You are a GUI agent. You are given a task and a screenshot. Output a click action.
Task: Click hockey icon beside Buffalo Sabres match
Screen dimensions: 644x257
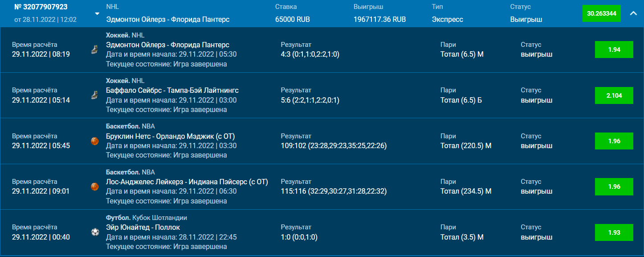(94, 95)
